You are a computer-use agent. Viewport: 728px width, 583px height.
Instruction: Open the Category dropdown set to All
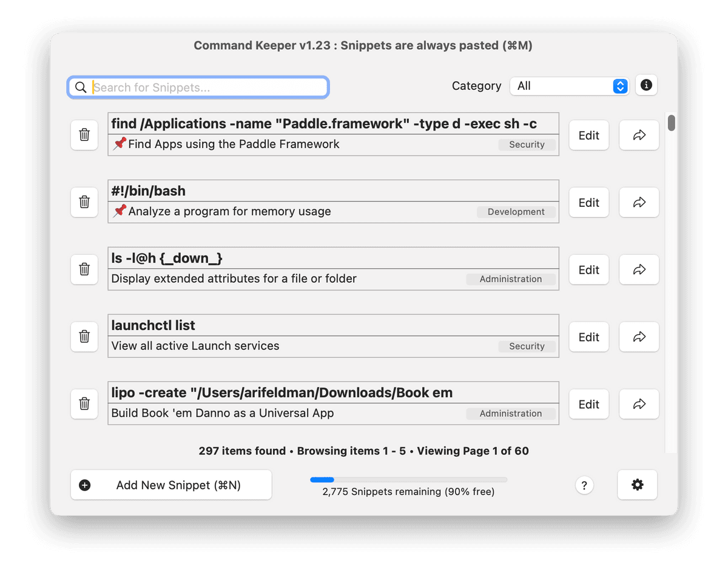coord(569,86)
